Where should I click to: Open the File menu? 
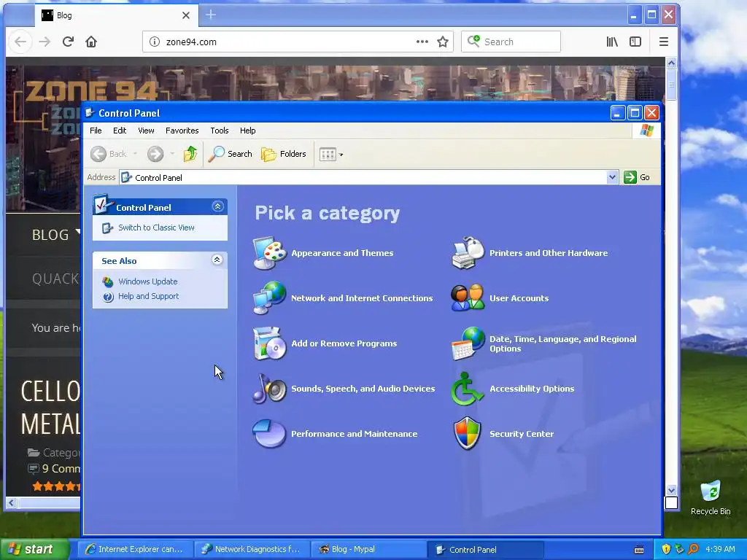click(96, 131)
